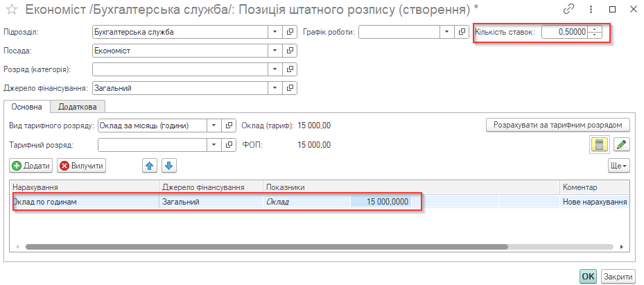The height and width of the screenshot is (285, 644).
Task: Switch to the Додаткова tab
Action: (x=78, y=107)
